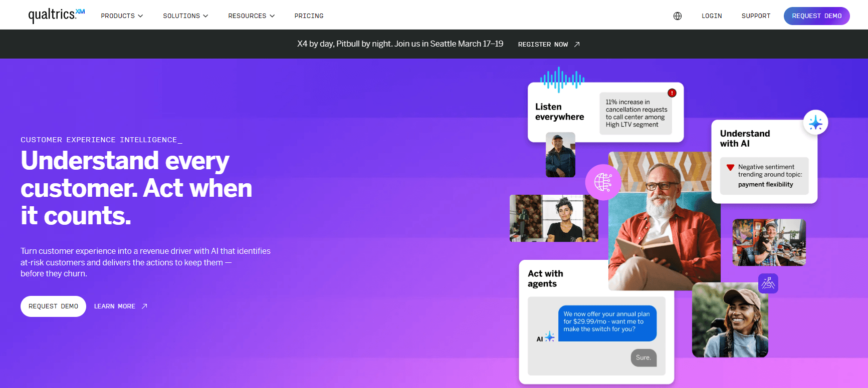
Task: Click the red alert badge on Listen card
Action: coord(672,93)
